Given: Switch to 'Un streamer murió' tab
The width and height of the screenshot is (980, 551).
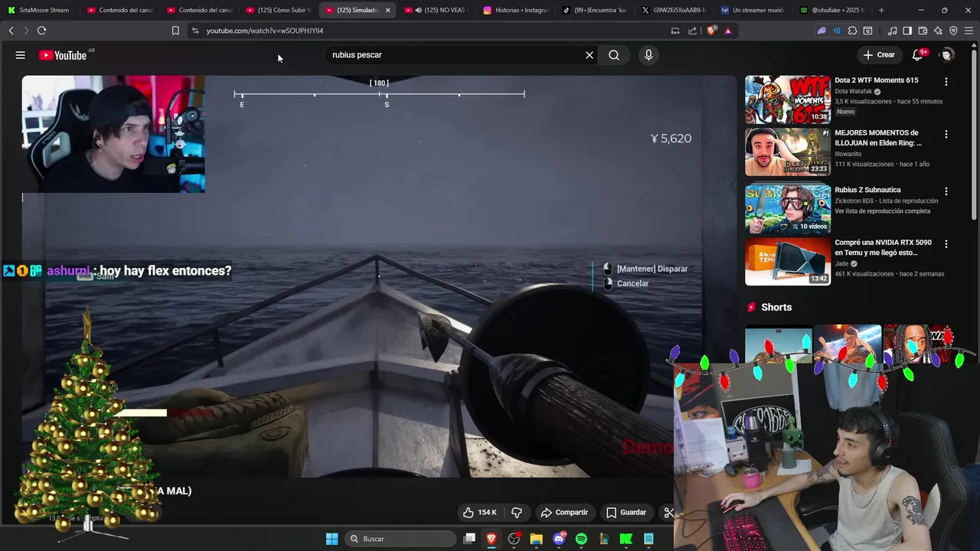Looking at the screenshot, I should [753, 10].
